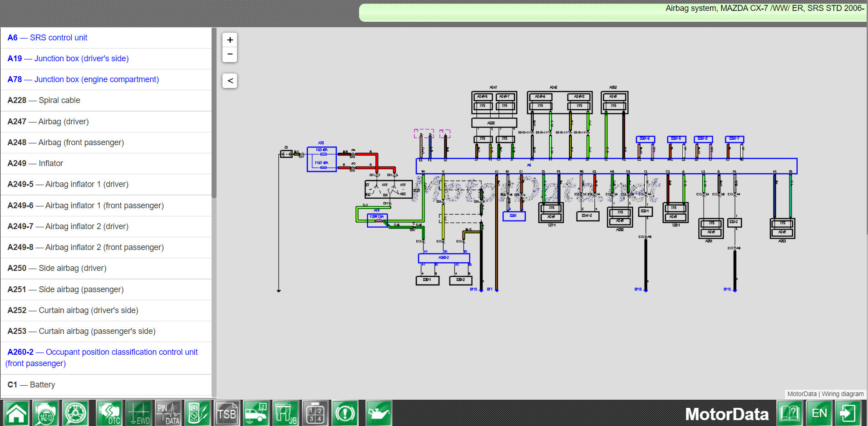Open the component search gear icon
The image size is (868, 426).
point(75,413)
